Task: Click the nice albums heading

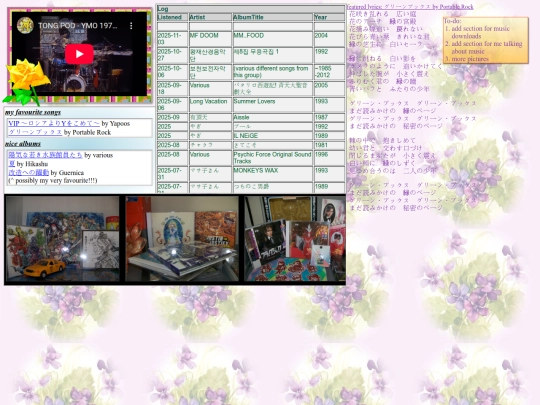Action: [x=23, y=144]
